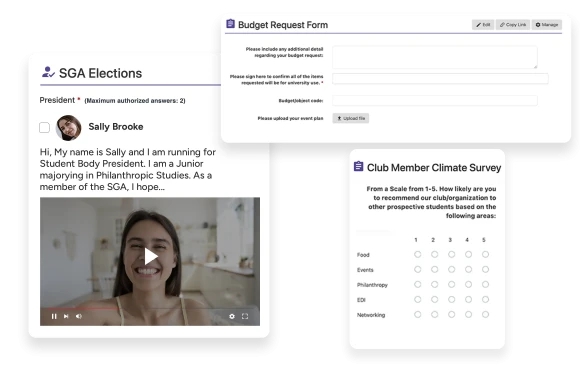
Task: Click the red video progress bar
Action: click(80, 308)
